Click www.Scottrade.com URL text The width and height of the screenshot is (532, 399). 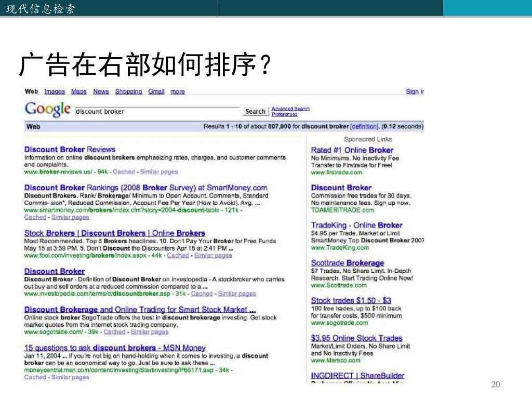pyautogui.click(x=339, y=285)
